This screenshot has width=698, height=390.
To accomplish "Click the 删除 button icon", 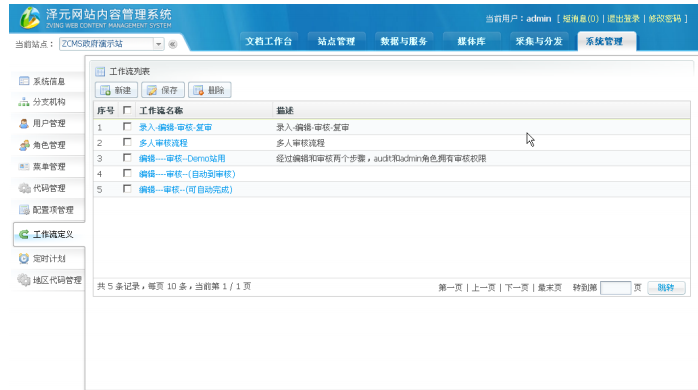I will tap(199, 90).
